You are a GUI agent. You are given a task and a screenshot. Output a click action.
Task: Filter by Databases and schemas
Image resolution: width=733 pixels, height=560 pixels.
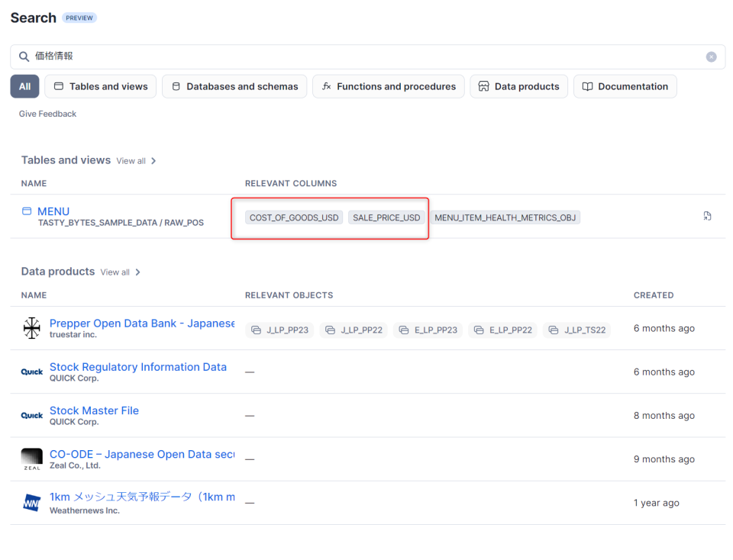(234, 86)
